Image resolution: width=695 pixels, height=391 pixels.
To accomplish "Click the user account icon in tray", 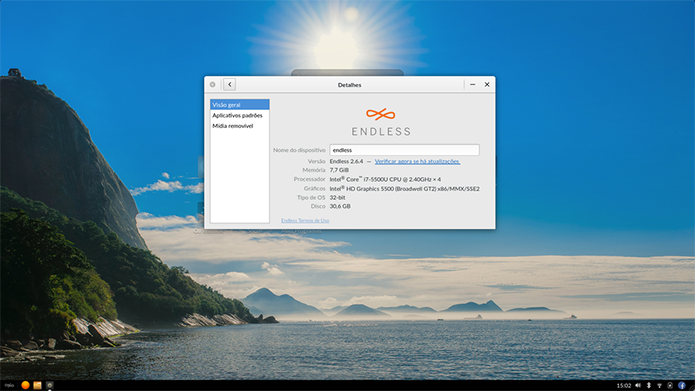I will coord(670,386).
